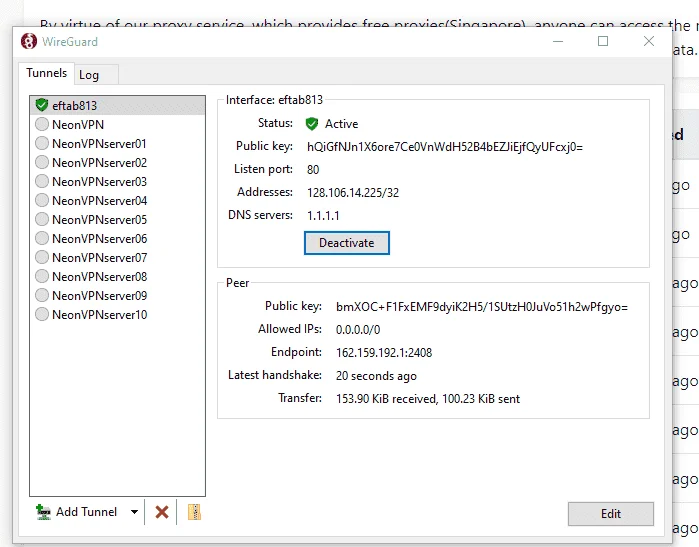Select NeonVPNserver08 tunnel name
The width and height of the screenshot is (699, 547).
pyautogui.click(x=99, y=277)
